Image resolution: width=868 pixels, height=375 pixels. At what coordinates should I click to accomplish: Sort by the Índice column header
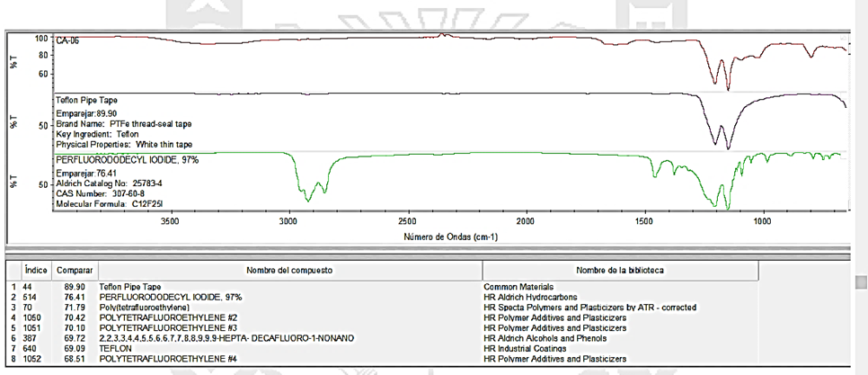[x=36, y=269]
